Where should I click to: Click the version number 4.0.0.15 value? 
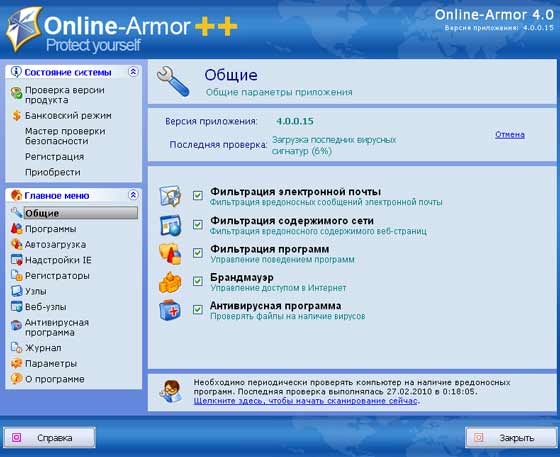tap(295, 121)
